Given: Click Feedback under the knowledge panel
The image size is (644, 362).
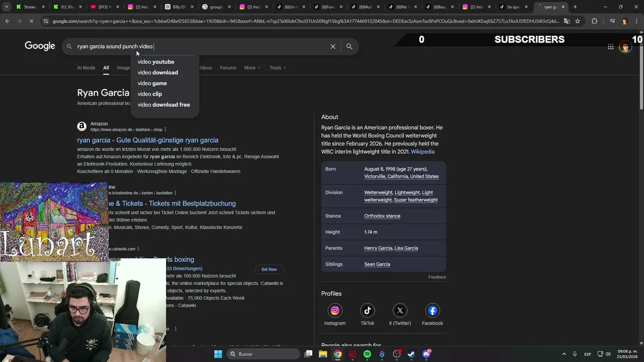Looking at the screenshot, I should [x=437, y=277].
